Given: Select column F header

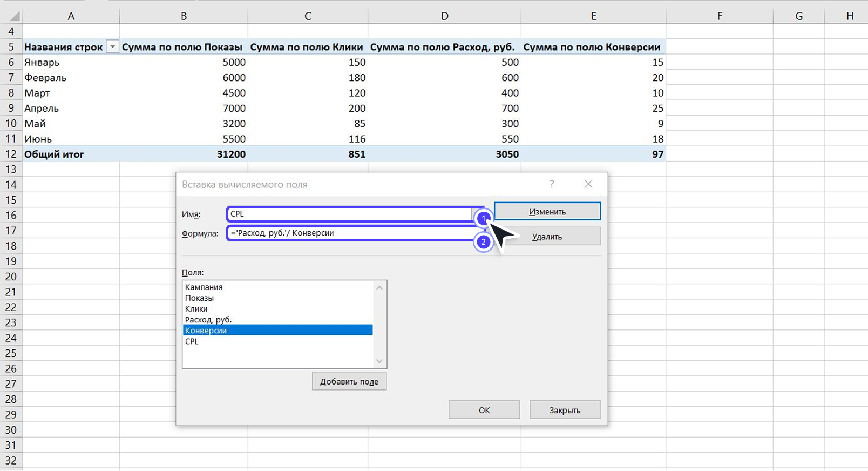Looking at the screenshot, I should pyautogui.click(x=720, y=16).
